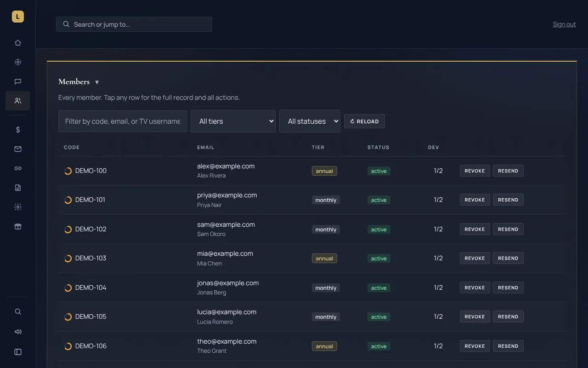Image resolution: width=588 pixels, height=368 pixels.
Task: Open the document file sidebar icon
Action: coord(18,188)
